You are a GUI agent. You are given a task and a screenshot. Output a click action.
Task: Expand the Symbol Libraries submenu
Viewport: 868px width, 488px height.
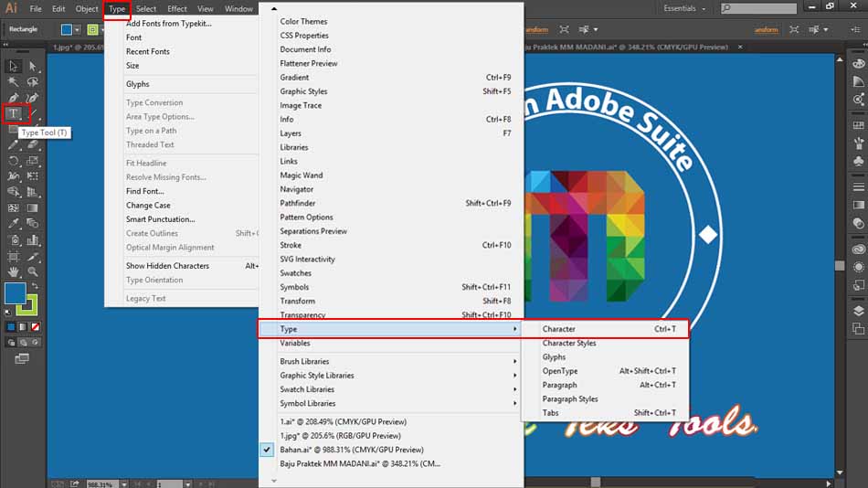click(391, 404)
